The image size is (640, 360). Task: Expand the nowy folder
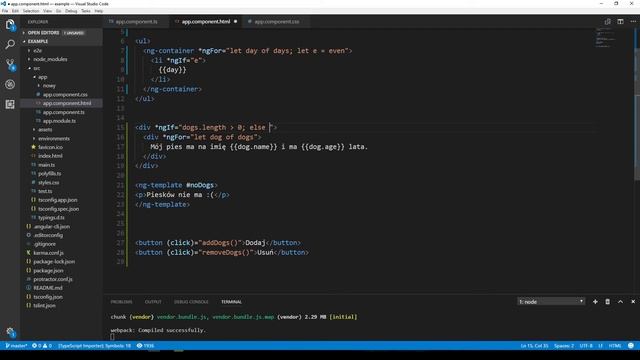pyautogui.click(x=49, y=86)
